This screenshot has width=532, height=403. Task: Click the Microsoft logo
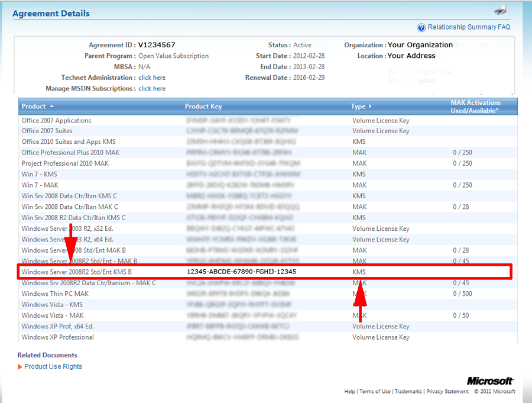[x=490, y=381]
